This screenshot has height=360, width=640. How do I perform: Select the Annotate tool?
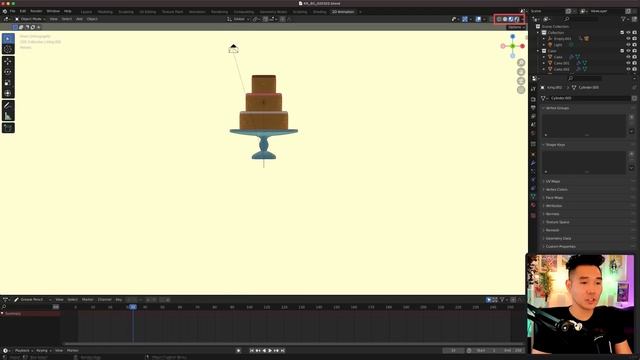click(x=8, y=105)
